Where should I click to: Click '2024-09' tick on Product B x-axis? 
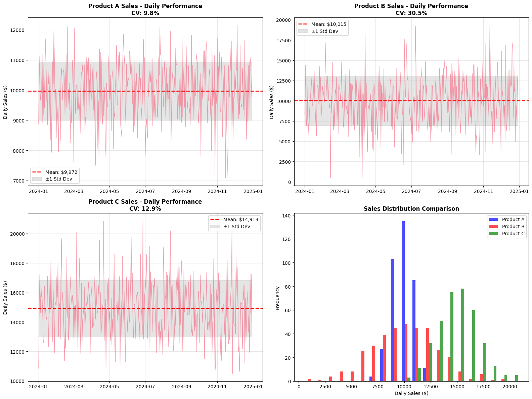click(448, 191)
